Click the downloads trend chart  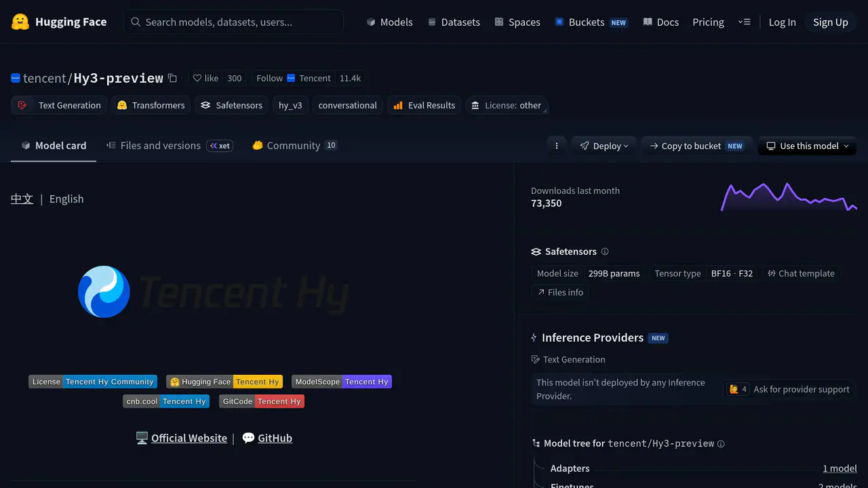789,197
